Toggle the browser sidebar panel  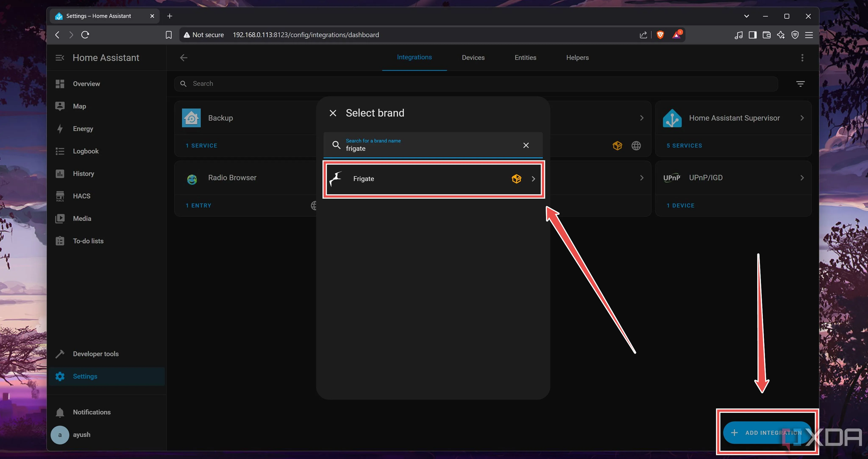(753, 35)
